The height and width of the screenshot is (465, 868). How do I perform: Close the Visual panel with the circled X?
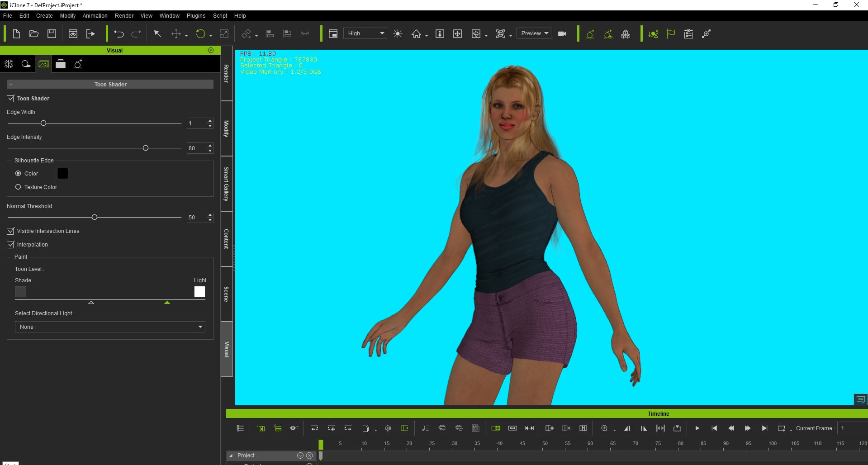tap(211, 50)
